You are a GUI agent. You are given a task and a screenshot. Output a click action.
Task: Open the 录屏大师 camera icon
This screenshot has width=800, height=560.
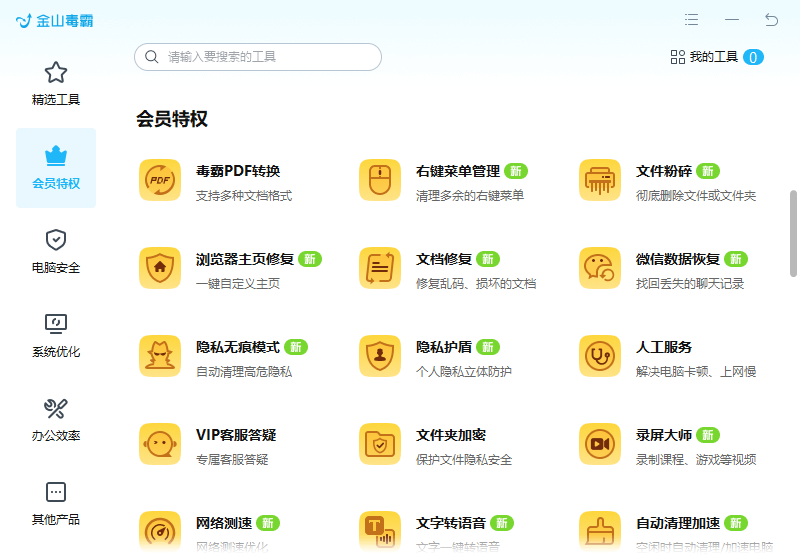[x=600, y=444]
